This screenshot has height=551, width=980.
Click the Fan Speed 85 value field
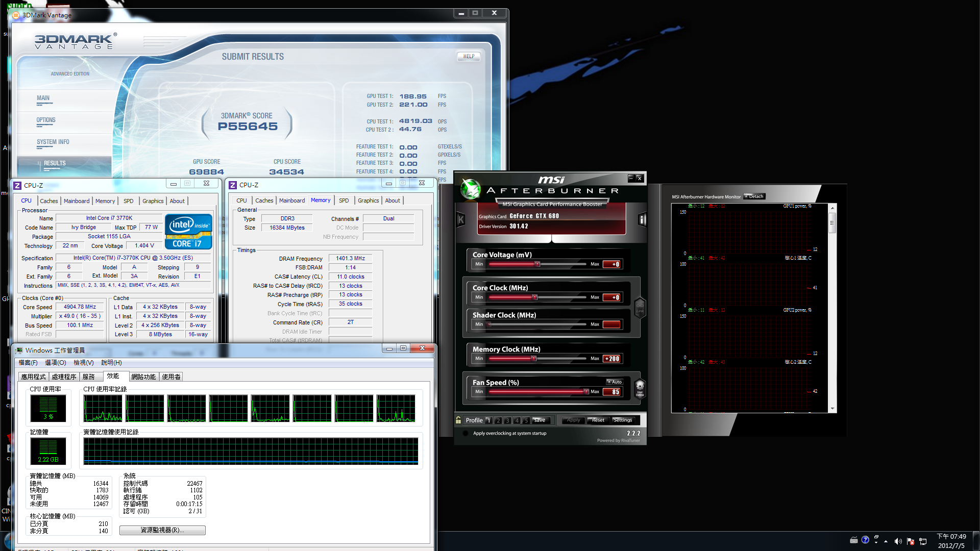(611, 391)
